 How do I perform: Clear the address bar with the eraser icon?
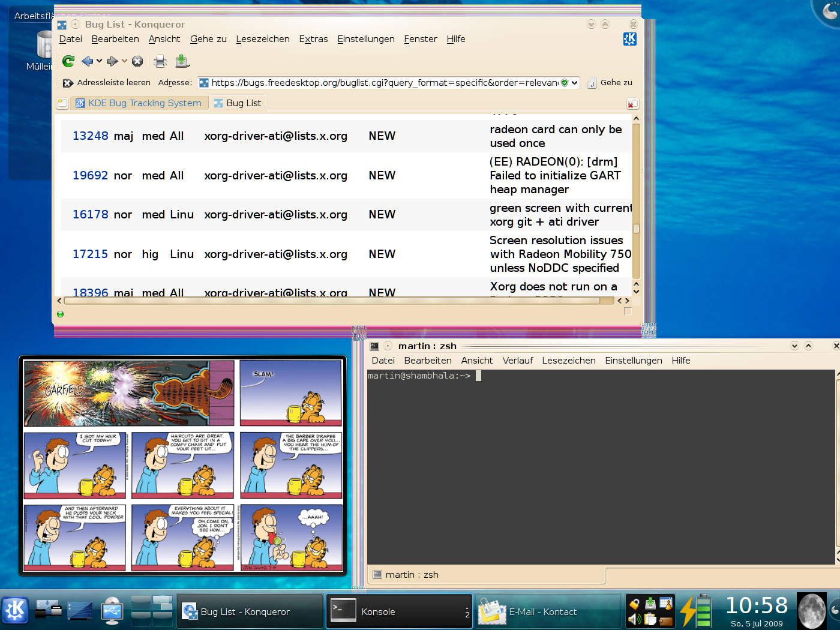click(x=68, y=83)
